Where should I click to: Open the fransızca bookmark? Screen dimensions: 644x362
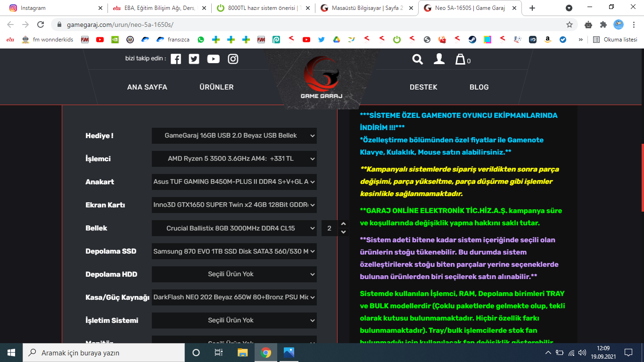(173, 40)
